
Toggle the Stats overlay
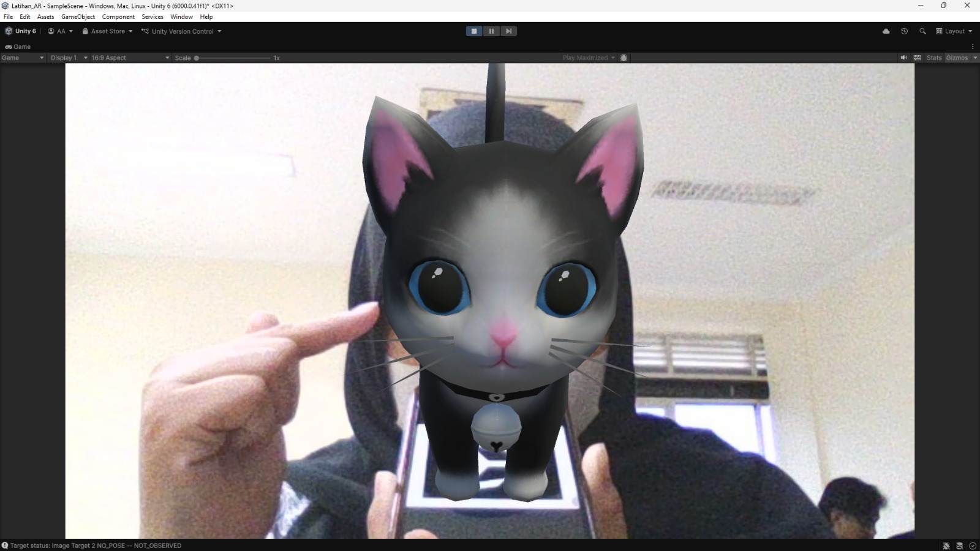[x=934, y=58]
